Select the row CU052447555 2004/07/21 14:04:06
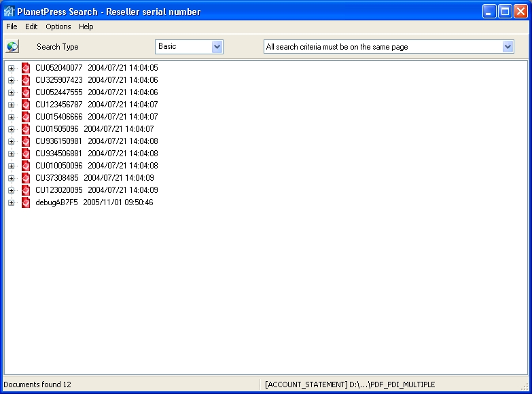 click(x=96, y=92)
